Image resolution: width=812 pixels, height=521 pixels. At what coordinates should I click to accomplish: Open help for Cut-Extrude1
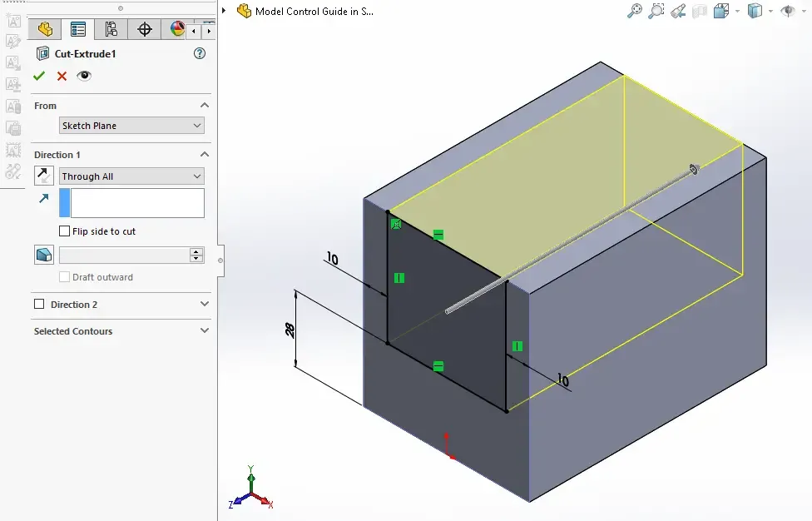(200, 53)
